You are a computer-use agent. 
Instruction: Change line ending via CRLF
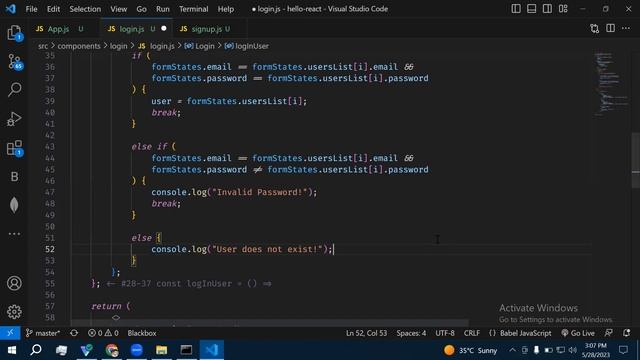click(x=472, y=333)
